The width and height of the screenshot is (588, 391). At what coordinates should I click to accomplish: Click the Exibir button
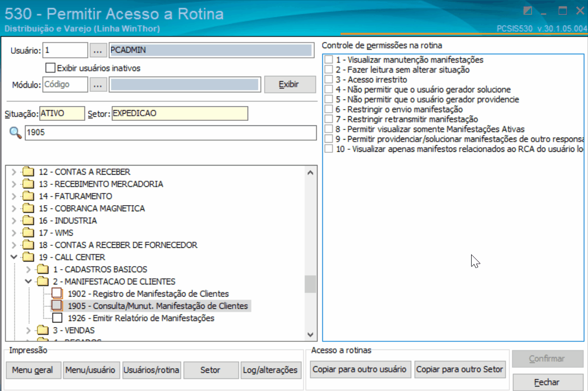(290, 84)
